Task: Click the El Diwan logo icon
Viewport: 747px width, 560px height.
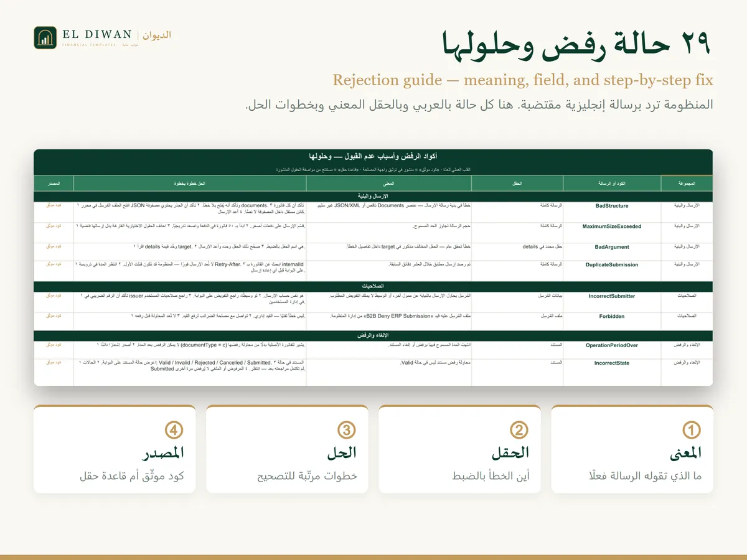Action: point(45,37)
